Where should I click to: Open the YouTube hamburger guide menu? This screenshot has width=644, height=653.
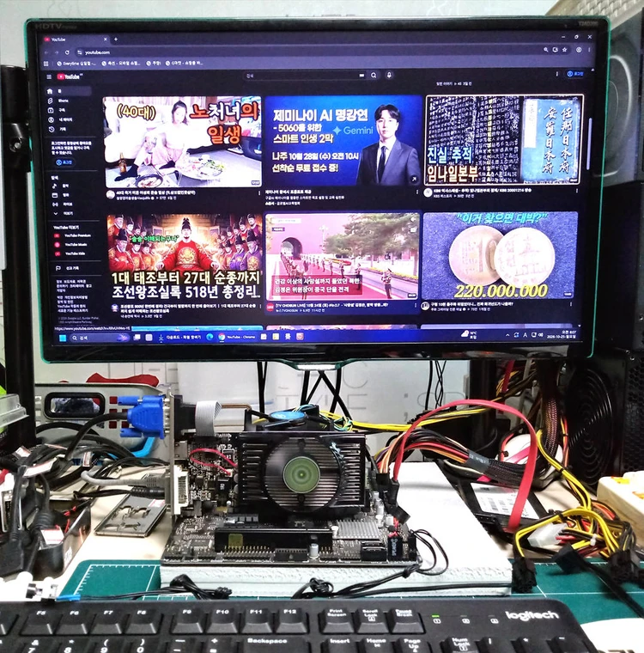pos(49,76)
